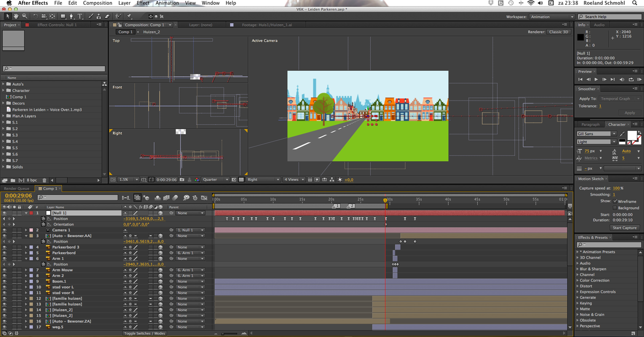Select the Selection arrow tool
This screenshot has width=644, height=337.
tap(8, 16)
